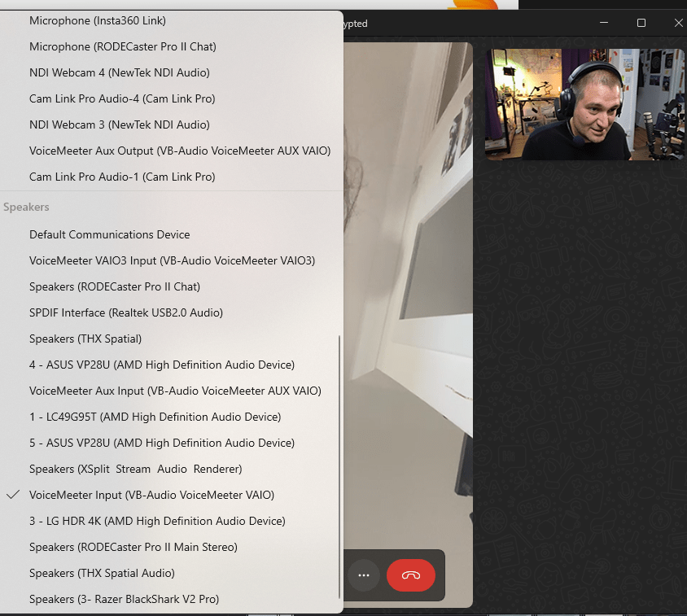687x616 pixels.
Task: Select checked VoiceMeeter Input (VAIO) speaker
Action: pos(171,495)
